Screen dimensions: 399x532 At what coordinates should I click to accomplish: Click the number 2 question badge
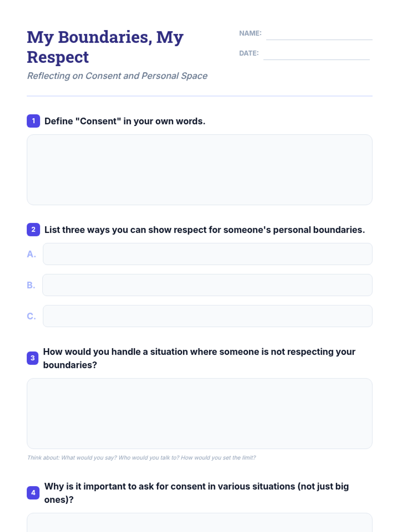[33, 229]
